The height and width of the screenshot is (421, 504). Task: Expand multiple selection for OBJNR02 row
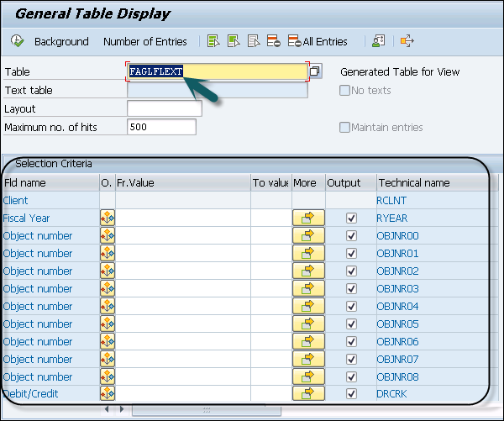307,271
